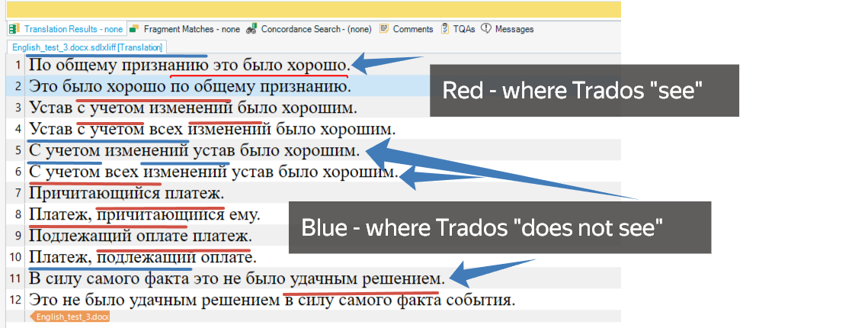Image resolution: width=868 pixels, height=328 pixels.
Task: Select segment "По общему признанию это было хорошо."
Action: tap(190, 65)
